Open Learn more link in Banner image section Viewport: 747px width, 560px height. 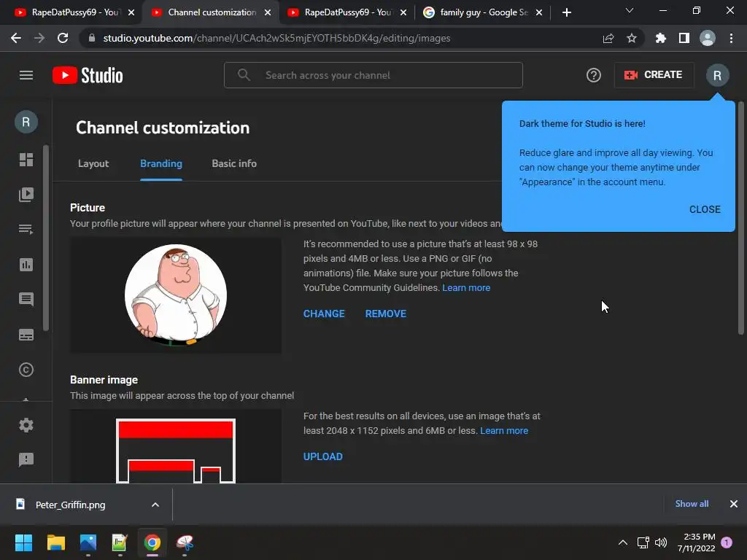[x=504, y=430]
